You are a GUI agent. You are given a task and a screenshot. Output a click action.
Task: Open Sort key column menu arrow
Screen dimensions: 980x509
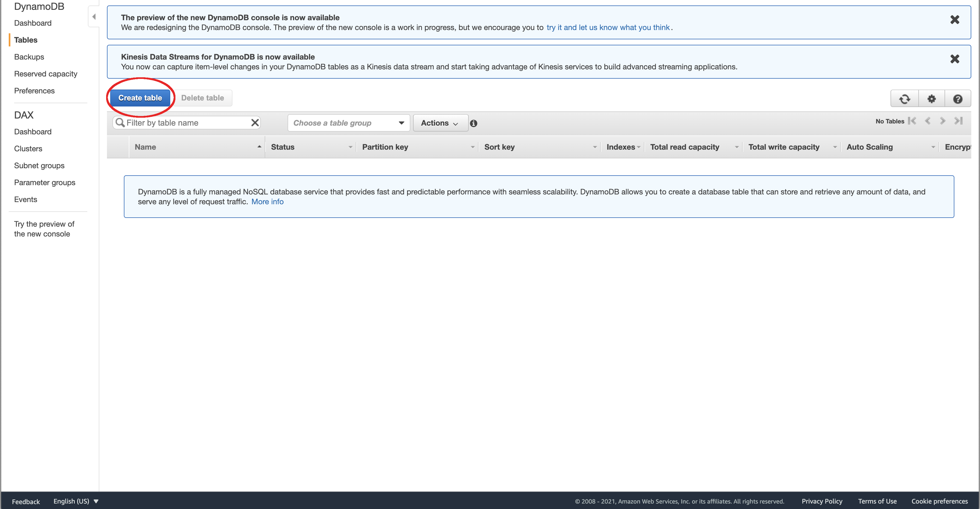594,147
